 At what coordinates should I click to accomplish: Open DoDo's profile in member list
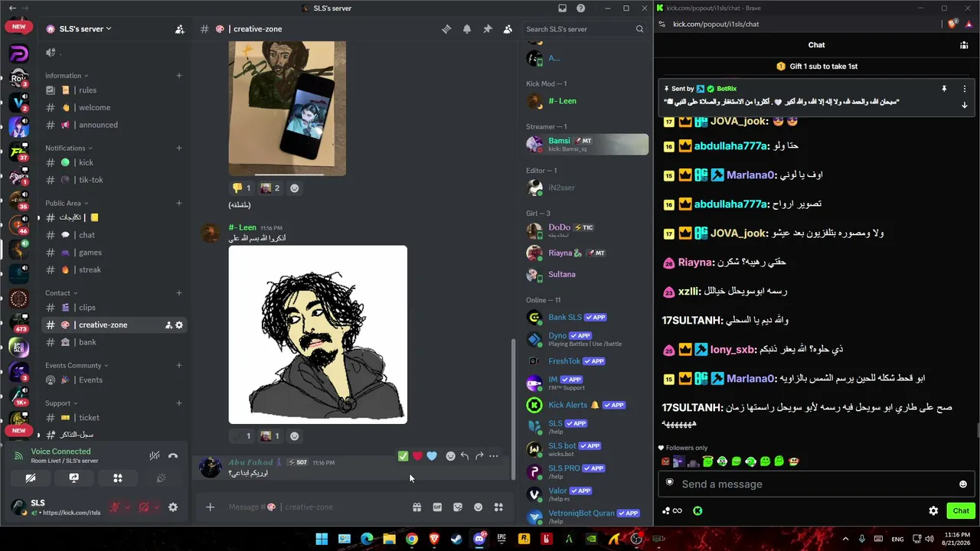tap(586, 230)
